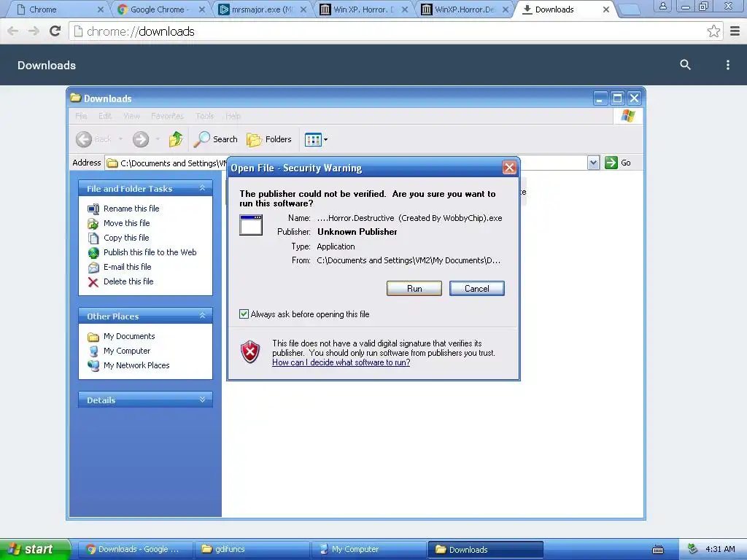The image size is (747, 560).
Task: Open the Favorites menu in Explorer
Action: click(x=167, y=116)
